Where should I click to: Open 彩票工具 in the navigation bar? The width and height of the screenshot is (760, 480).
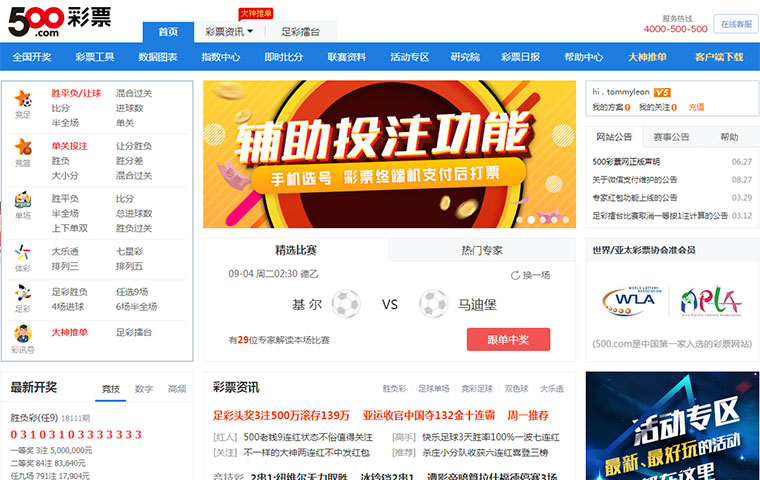[95, 57]
